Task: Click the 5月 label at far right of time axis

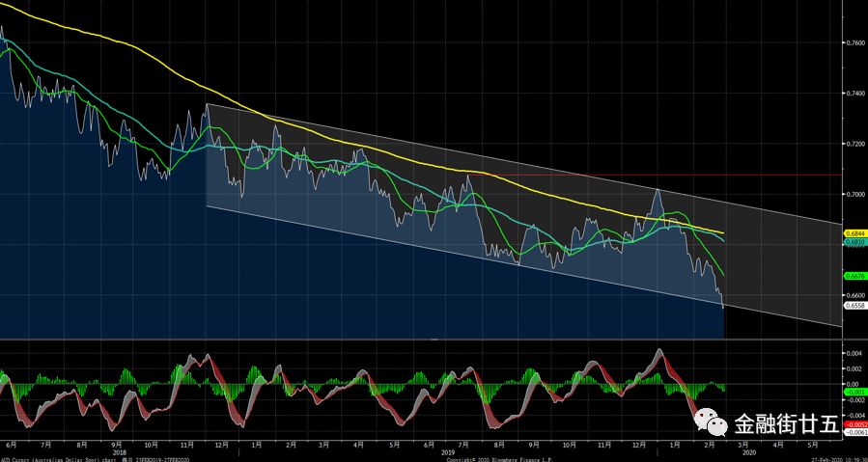Action: (x=812, y=444)
